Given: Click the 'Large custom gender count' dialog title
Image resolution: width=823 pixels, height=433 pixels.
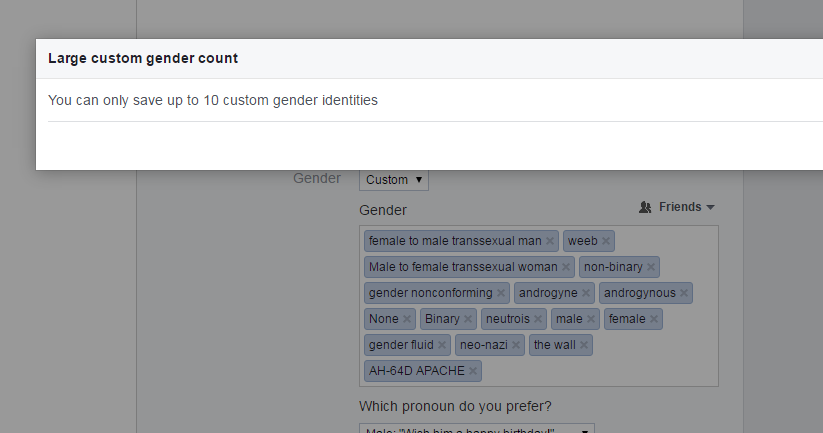Looking at the screenshot, I should point(143,58).
